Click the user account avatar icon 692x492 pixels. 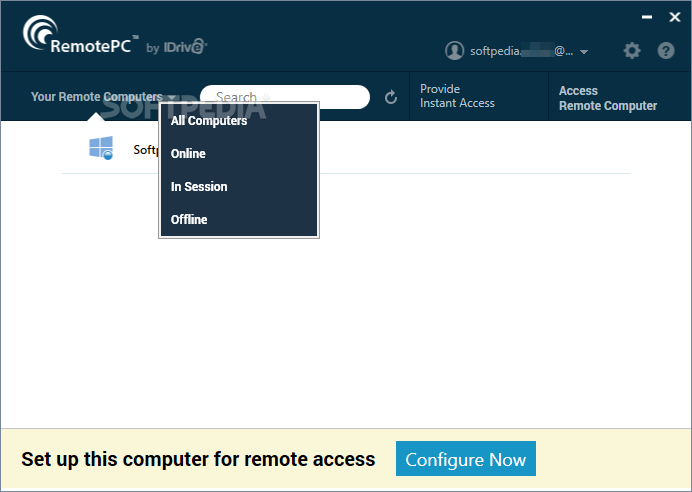click(x=454, y=51)
